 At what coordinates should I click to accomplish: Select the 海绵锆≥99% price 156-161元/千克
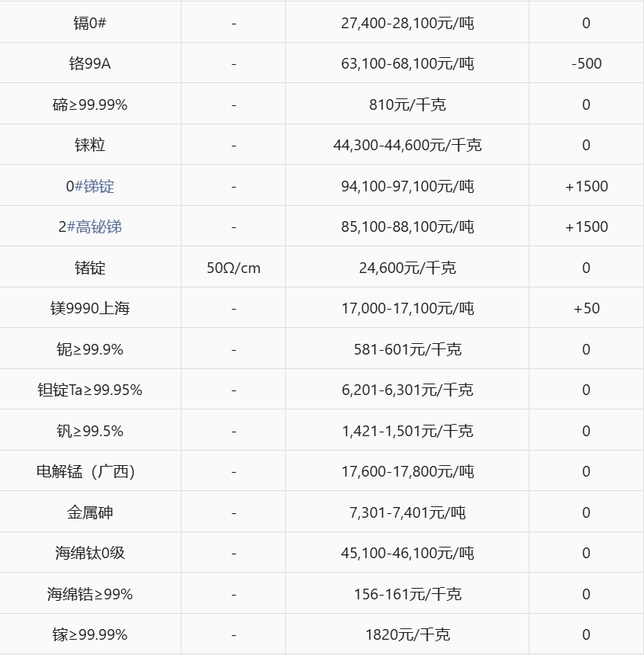[407, 594]
